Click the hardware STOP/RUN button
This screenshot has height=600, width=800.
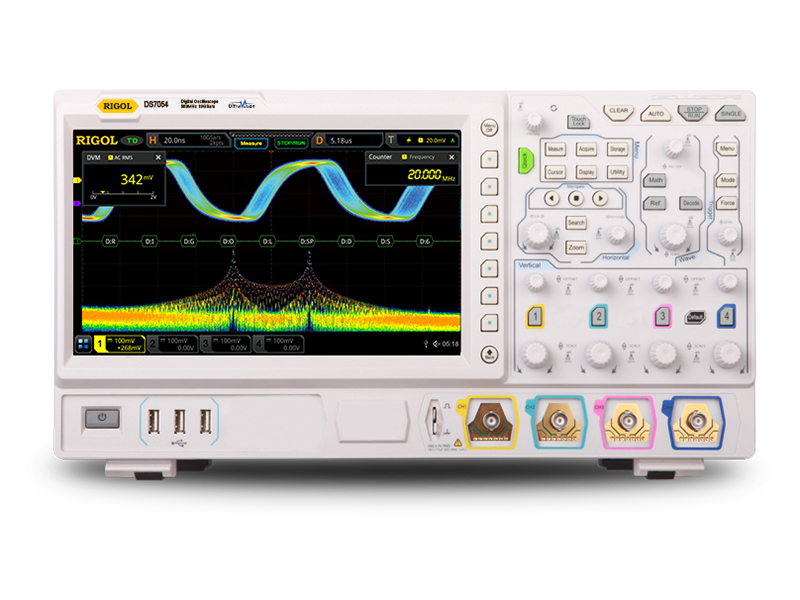click(693, 113)
